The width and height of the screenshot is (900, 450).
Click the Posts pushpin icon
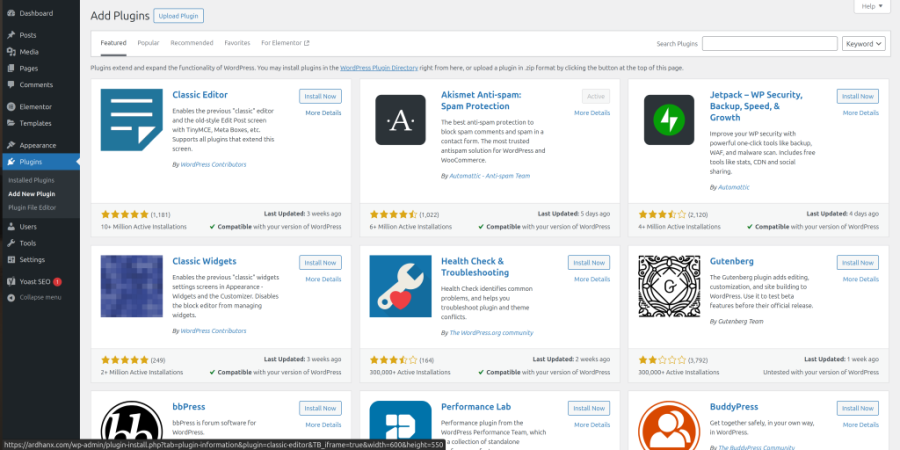[x=11, y=35]
